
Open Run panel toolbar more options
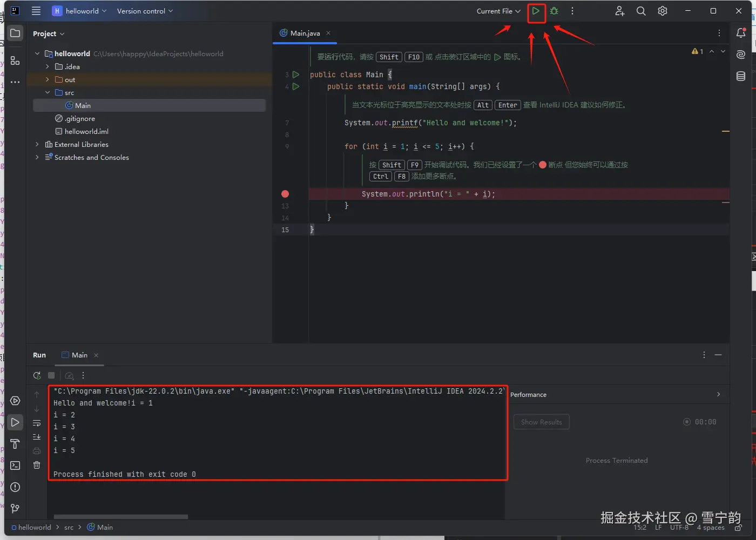(83, 375)
